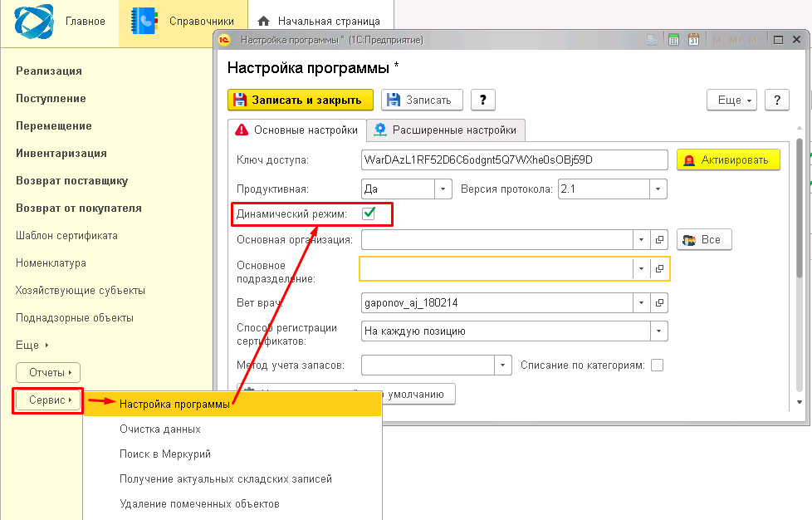Viewport: 812px width, 520px height.
Task: Click the M- memory button
Action: pyautogui.click(x=755, y=40)
